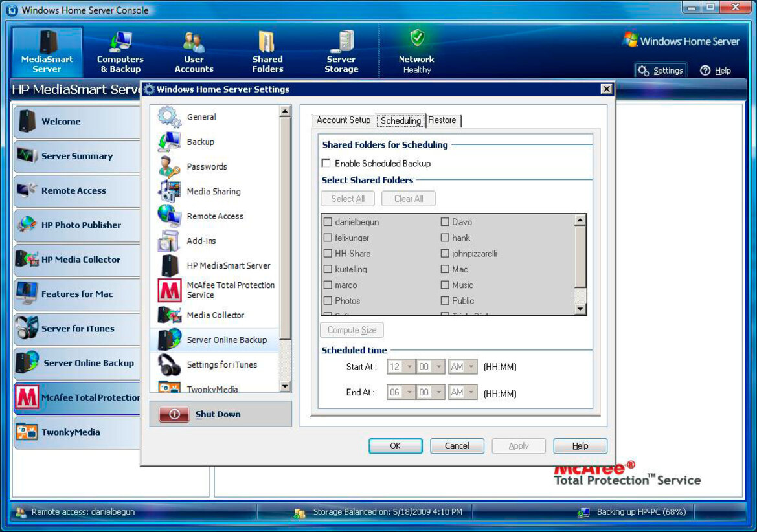The width and height of the screenshot is (757, 532).
Task: Click Cancel in settings dialog
Action: pyautogui.click(x=457, y=446)
